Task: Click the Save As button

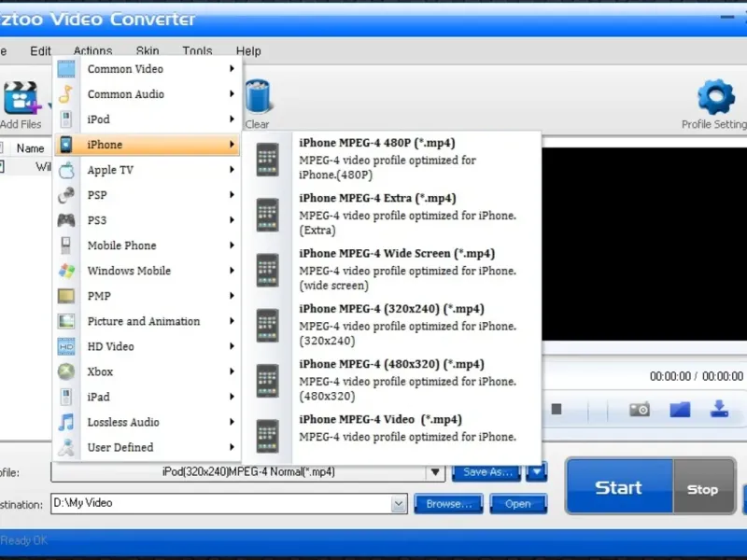Action: point(486,472)
